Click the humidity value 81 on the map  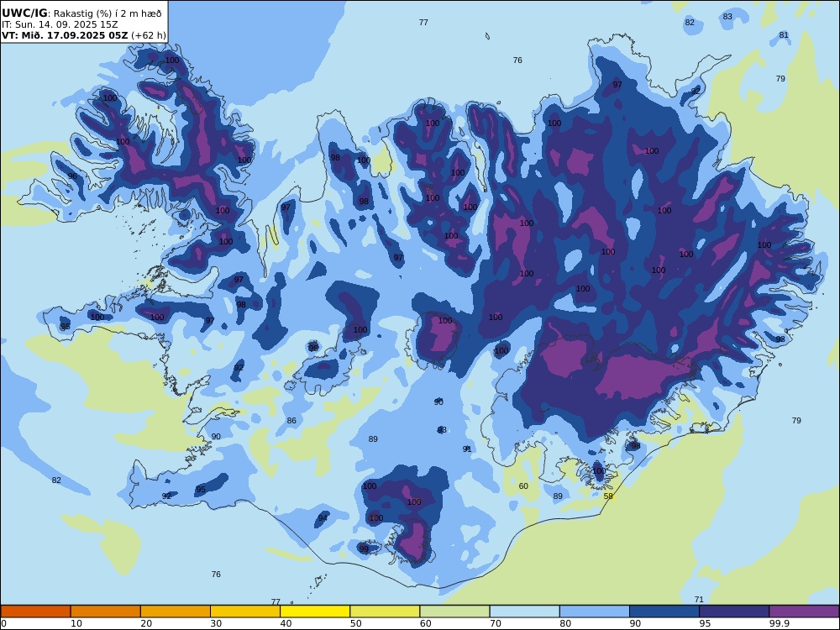point(784,34)
